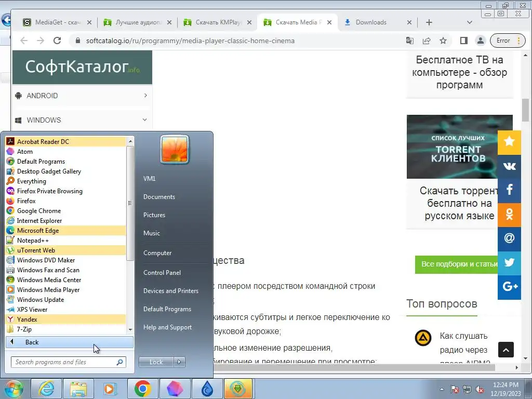Image resolution: width=532 pixels, height=399 pixels.
Task: Switch to the Лучшие аудиоплееры tab
Action: (137, 22)
